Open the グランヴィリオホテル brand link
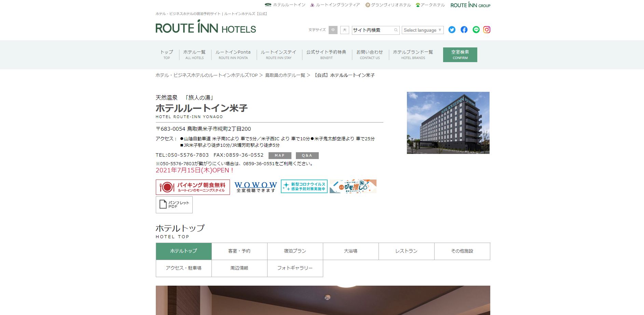Screen dimensions: 644x315 [388, 5]
